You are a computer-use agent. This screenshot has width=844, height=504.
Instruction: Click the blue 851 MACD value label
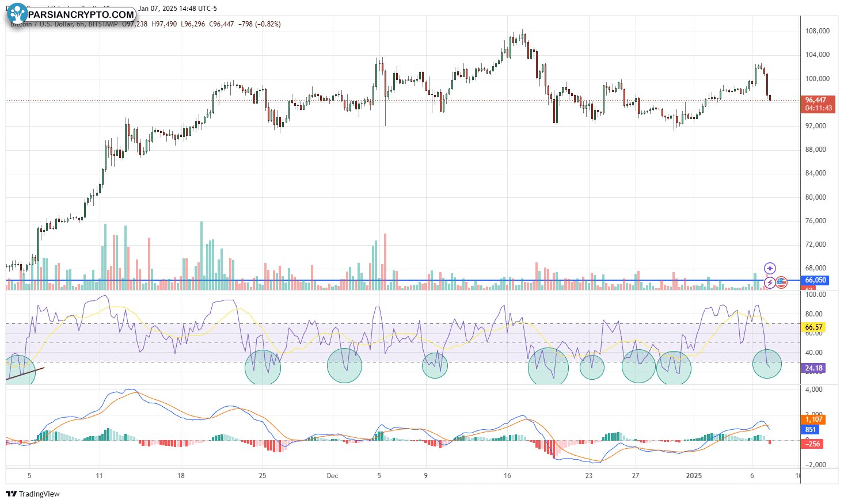[x=810, y=430]
